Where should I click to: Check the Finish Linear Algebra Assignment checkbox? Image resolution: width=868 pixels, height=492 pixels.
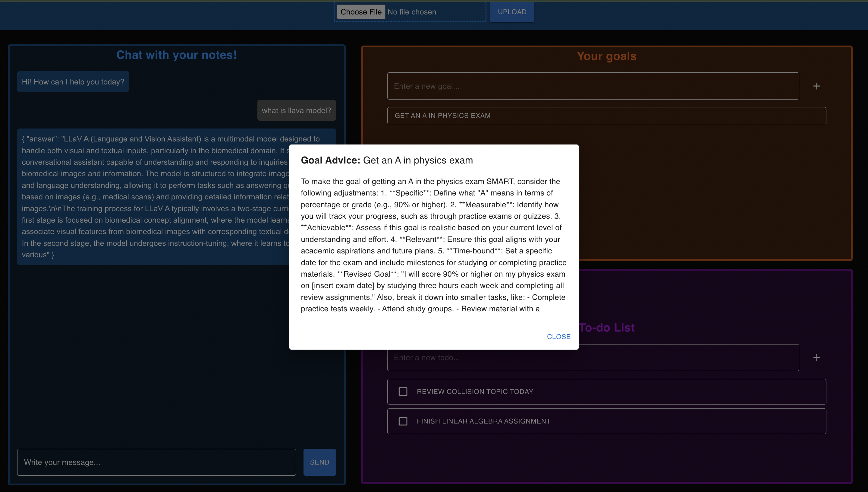click(403, 421)
